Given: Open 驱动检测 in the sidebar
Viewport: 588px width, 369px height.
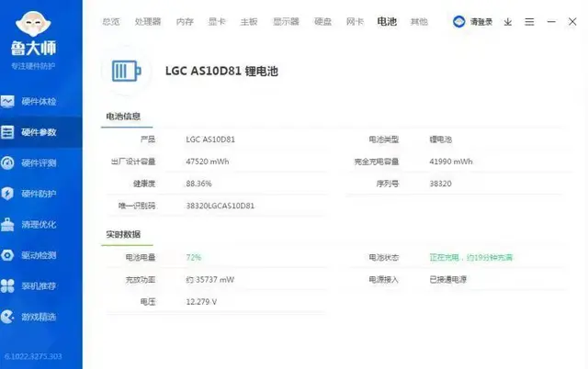Looking at the screenshot, I should (x=39, y=255).
